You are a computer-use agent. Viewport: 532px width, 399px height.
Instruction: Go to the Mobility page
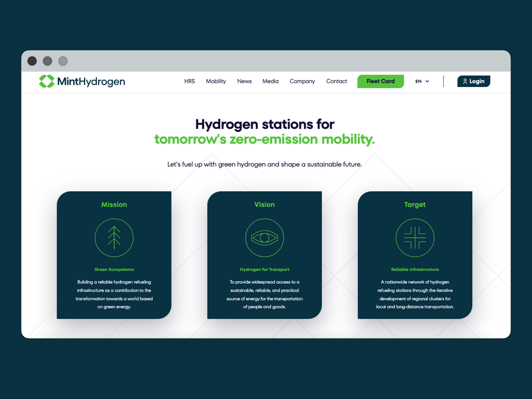coord(216,81)
